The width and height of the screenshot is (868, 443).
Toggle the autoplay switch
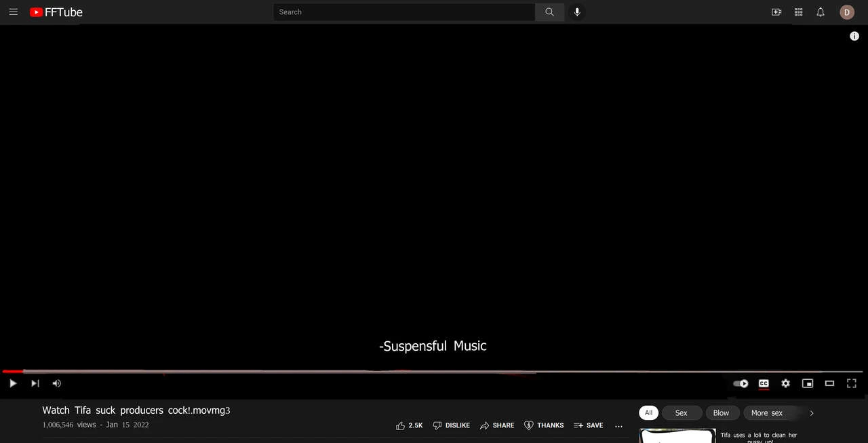coord(741,383)
